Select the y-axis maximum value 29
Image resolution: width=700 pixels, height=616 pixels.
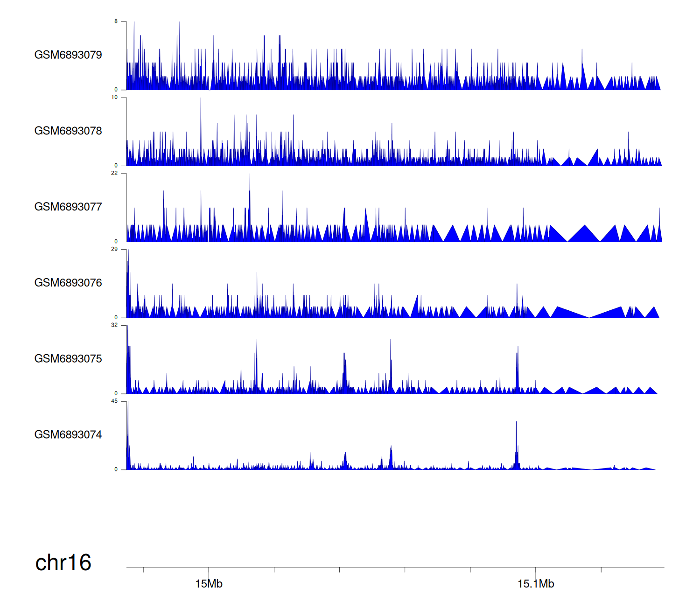pyautogui.click(x=115, y=249)
